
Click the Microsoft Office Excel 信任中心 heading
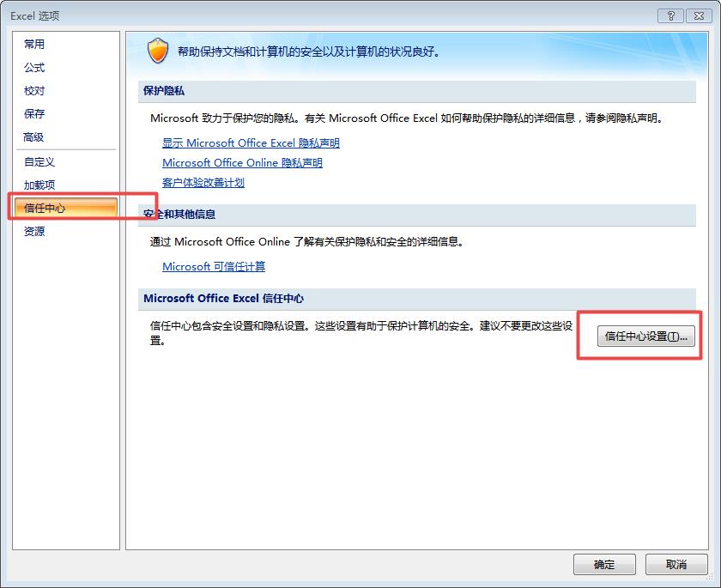223,299
